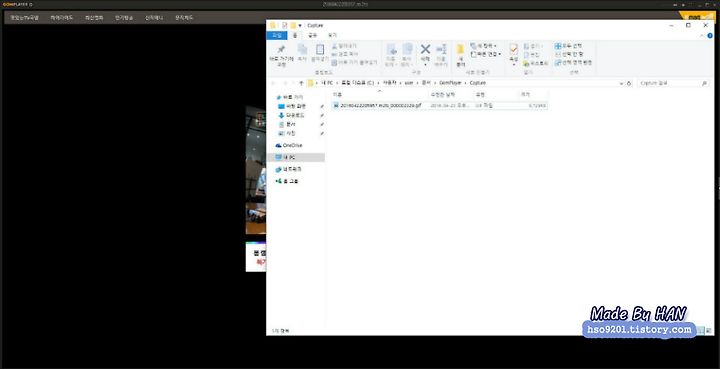Expand the chevron after GomPlayer in the address bar

click(466, 83)
